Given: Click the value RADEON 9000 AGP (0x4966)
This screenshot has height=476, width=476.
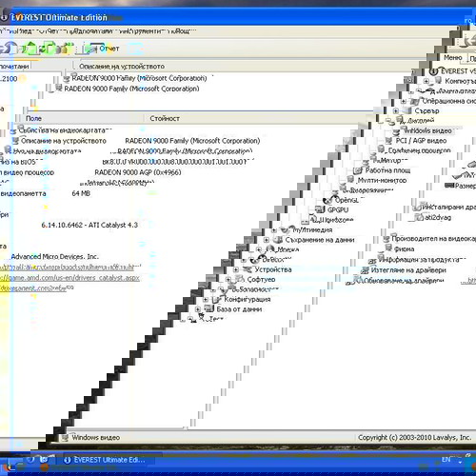Looking at the screenshot, I should click(x=138, y=172).
